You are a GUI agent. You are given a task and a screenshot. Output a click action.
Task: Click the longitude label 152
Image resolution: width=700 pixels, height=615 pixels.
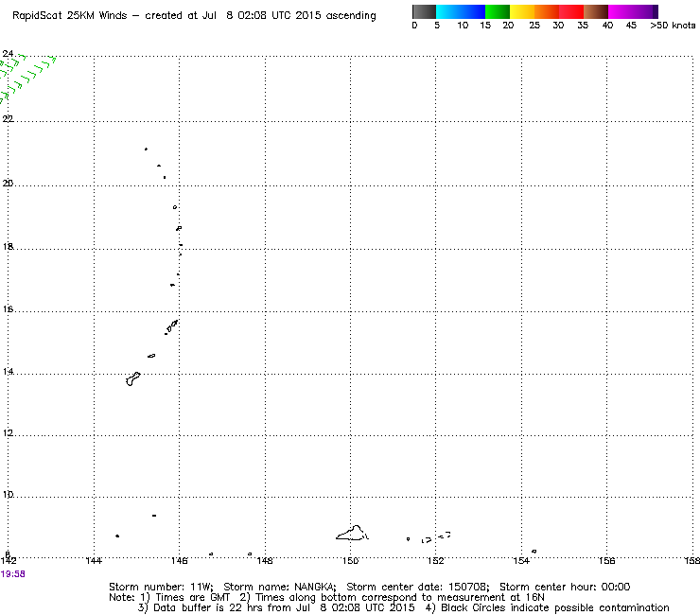(436, 560)
